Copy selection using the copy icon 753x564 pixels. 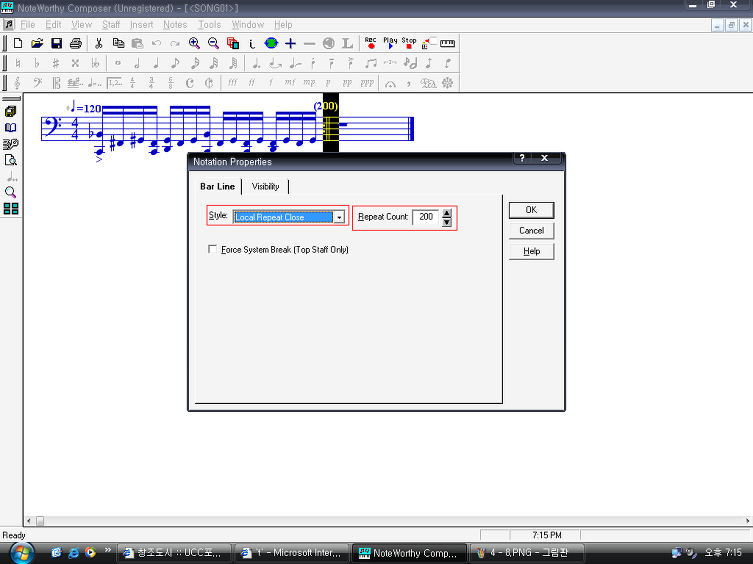pos(118,43)
